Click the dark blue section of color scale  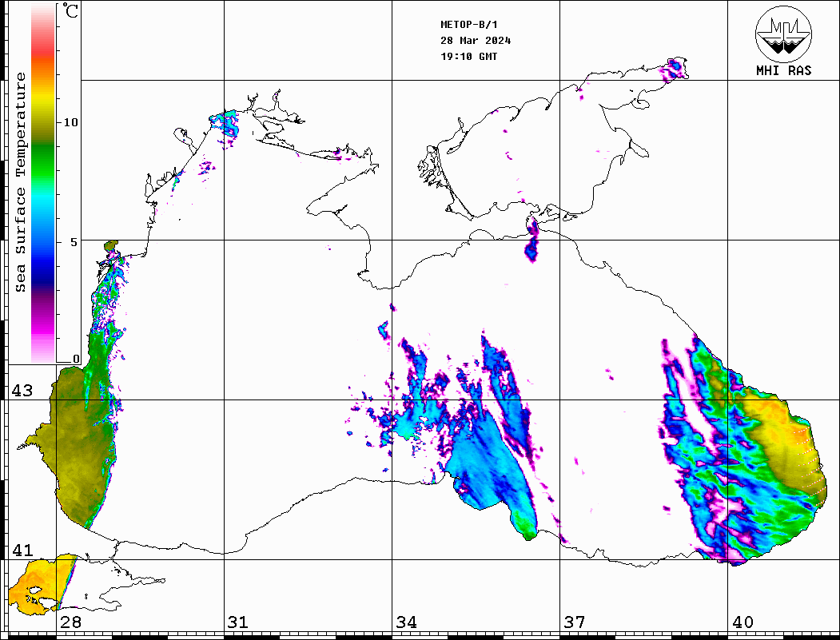click(43, 273)
